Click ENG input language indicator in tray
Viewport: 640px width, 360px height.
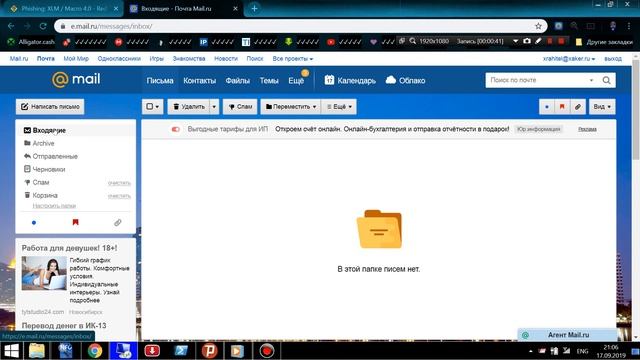pyautogui.click(x=582, y=351)
